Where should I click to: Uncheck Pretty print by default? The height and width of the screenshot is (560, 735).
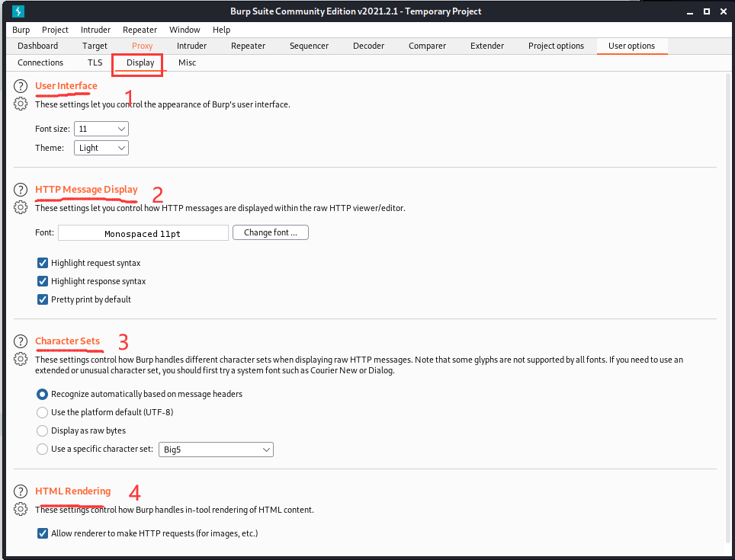pos(43,299)
